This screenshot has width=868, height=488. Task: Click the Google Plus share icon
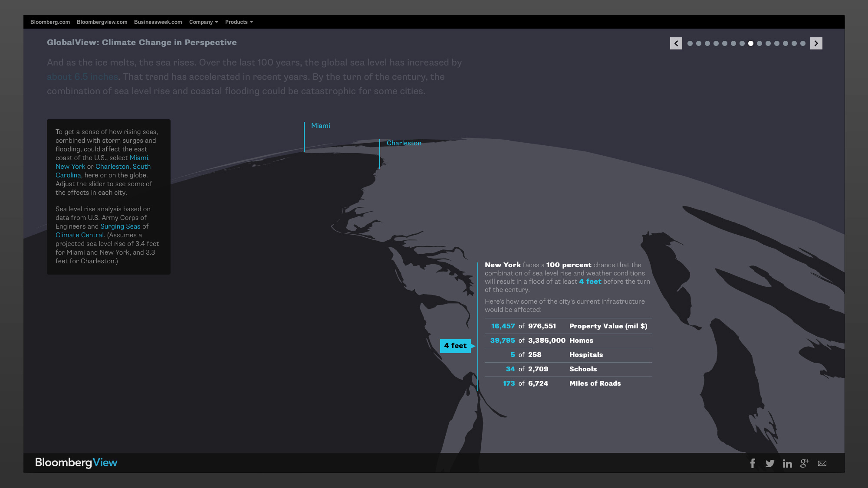coord(805,463)
